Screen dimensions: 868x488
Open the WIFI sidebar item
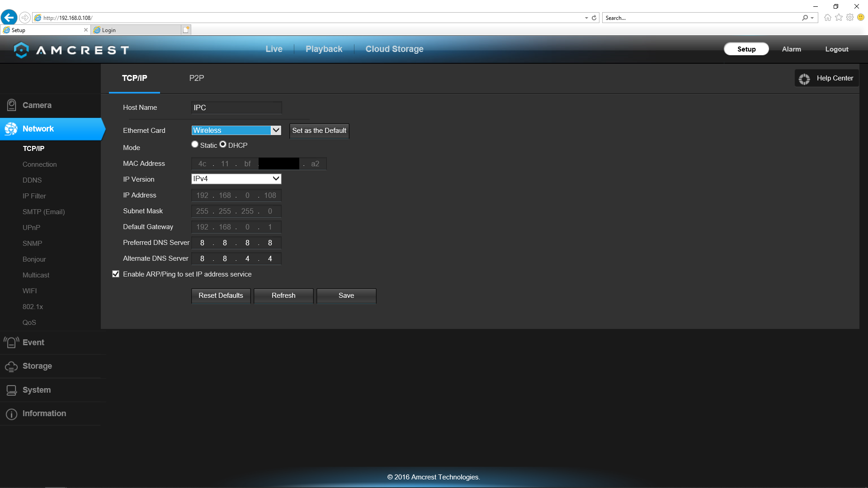point(30,291)
